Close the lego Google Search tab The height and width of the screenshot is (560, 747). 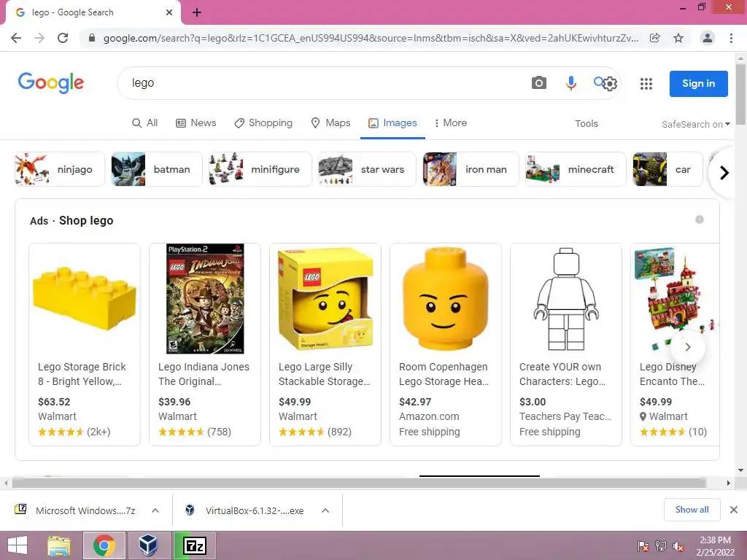coord(169,12)
